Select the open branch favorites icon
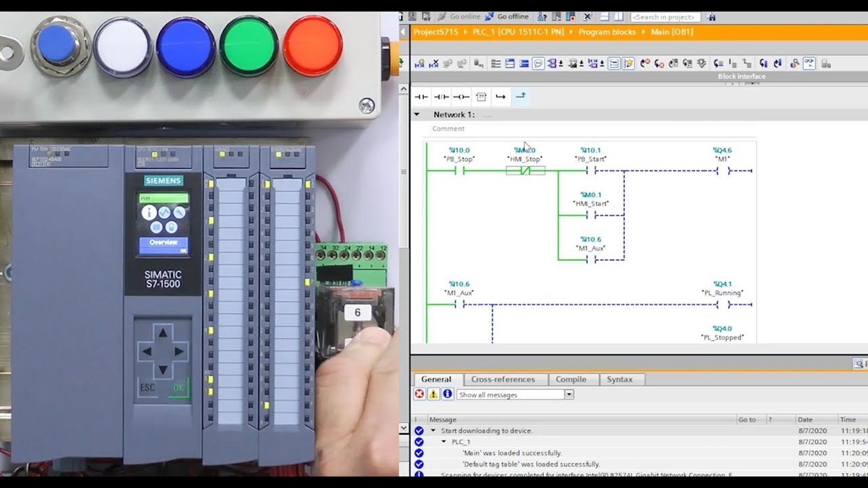Viewport: 868px width, 488px height. pyautogui.click(x=500, y=97)
